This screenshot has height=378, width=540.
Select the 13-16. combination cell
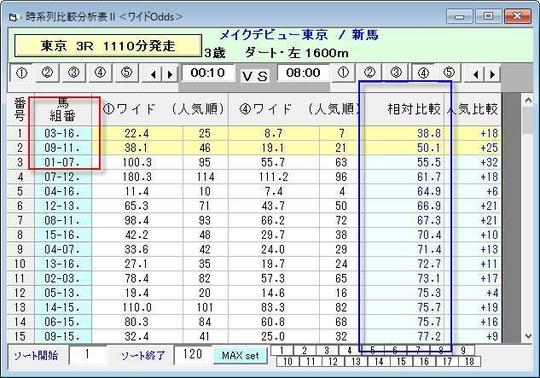[x=63, y=264]
